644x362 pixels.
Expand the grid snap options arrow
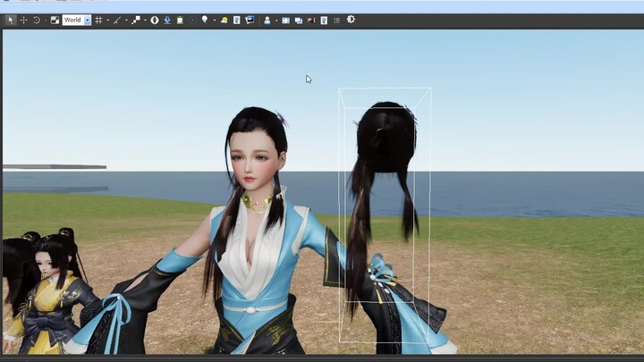coord(107,20)
